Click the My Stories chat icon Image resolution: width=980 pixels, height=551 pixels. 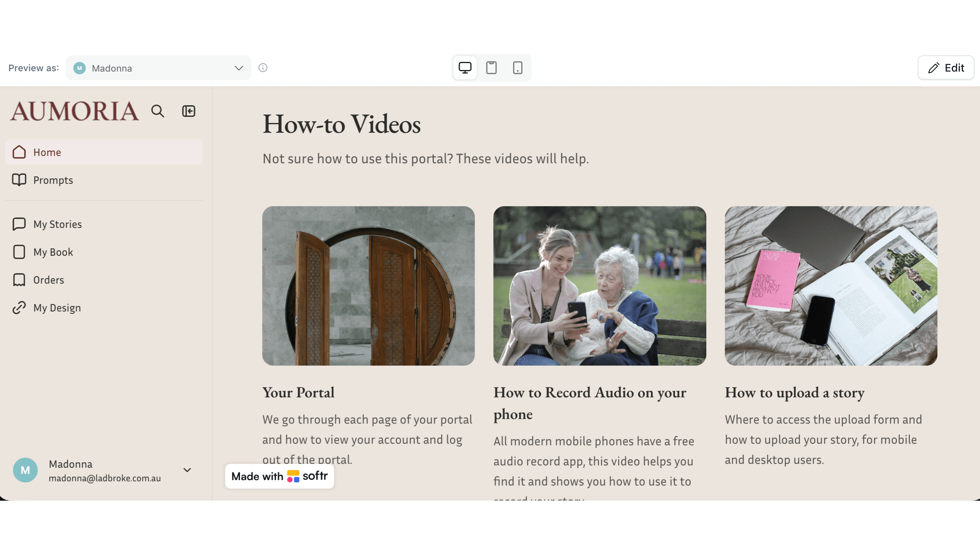pos(19,224)
